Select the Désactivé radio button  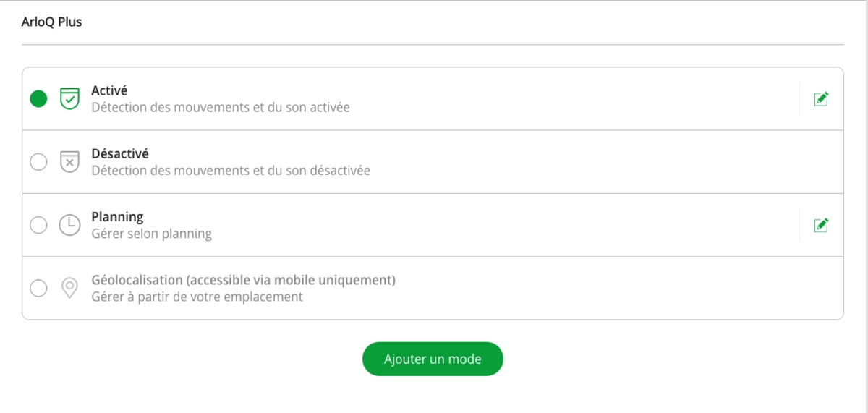[38, 162]
